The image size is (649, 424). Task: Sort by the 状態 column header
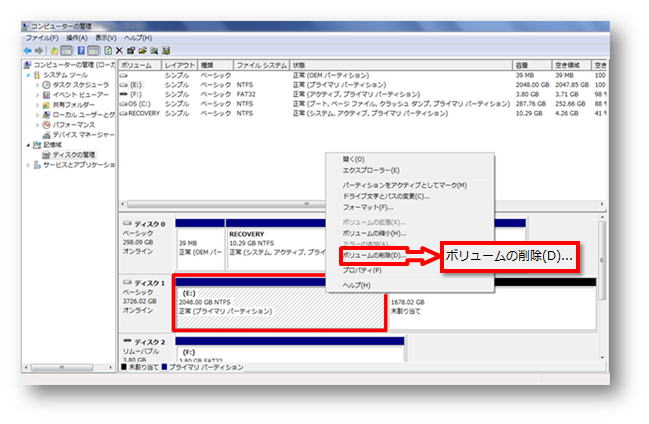[401, 65]
